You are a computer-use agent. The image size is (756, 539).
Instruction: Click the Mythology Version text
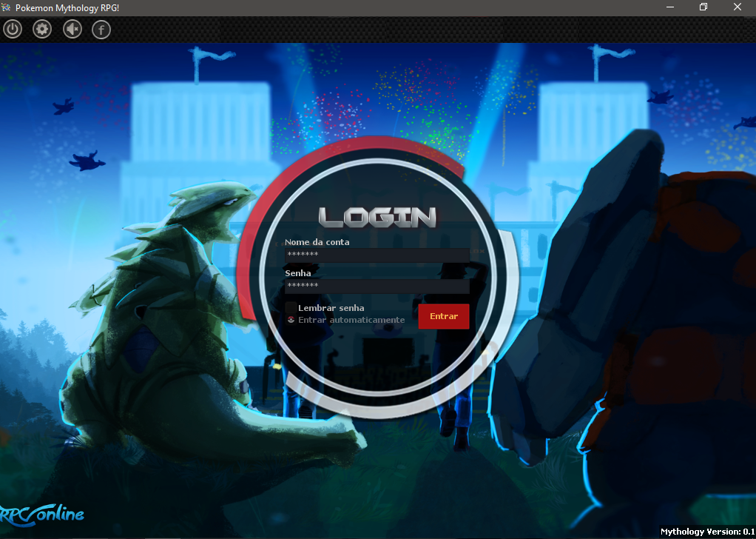707,532
